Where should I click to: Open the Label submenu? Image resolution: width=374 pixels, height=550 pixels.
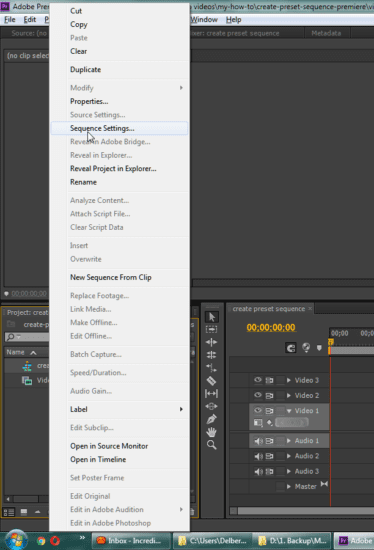tap(119, 409)
